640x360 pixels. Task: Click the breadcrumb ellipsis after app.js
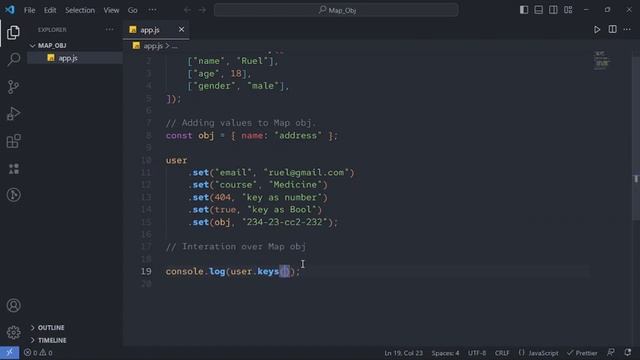pyautogui.click(x=175, y=47)
